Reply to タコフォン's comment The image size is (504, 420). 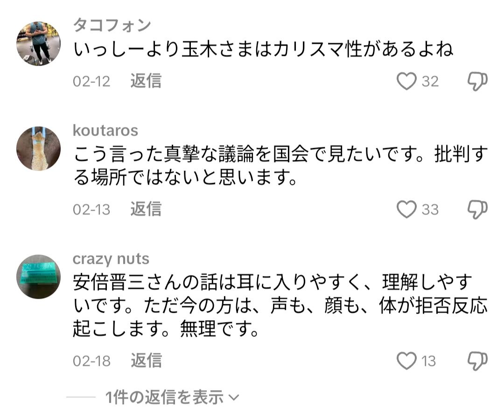tap(146, 82)
